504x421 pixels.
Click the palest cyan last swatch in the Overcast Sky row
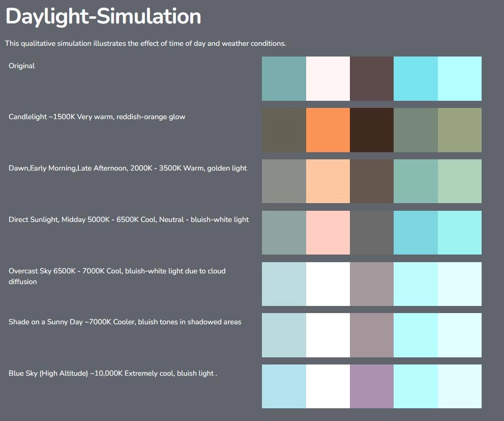click(x=460, y=284)
